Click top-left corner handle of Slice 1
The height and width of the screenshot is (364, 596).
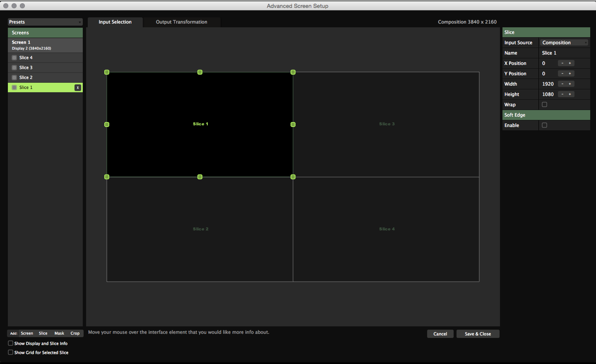pos(107,72)
